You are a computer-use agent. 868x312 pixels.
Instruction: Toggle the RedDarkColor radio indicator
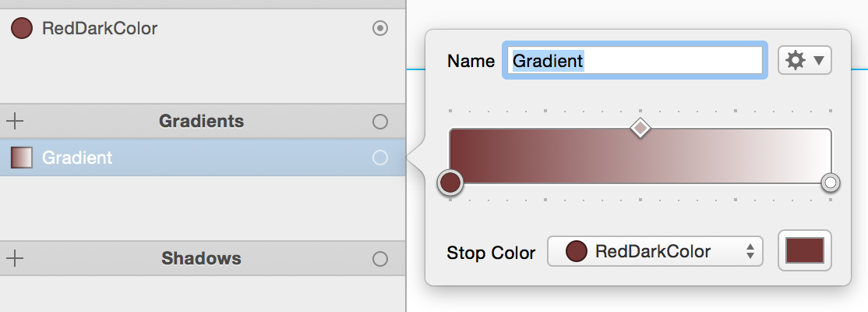(380, 29)
